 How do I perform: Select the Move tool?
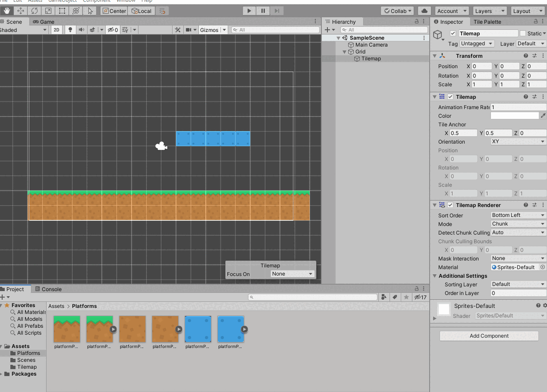[x=21, y=11]
